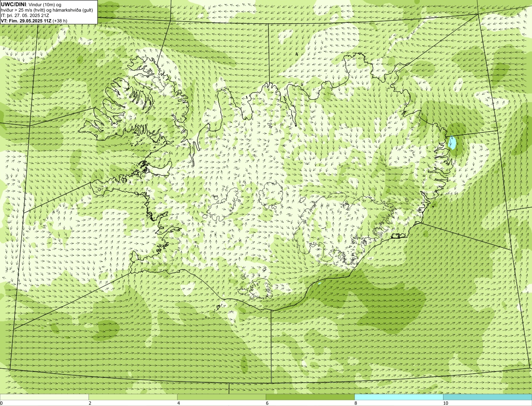532x406 pixels.
Task: Click the legend value label '2'
Action: (90, 403)
